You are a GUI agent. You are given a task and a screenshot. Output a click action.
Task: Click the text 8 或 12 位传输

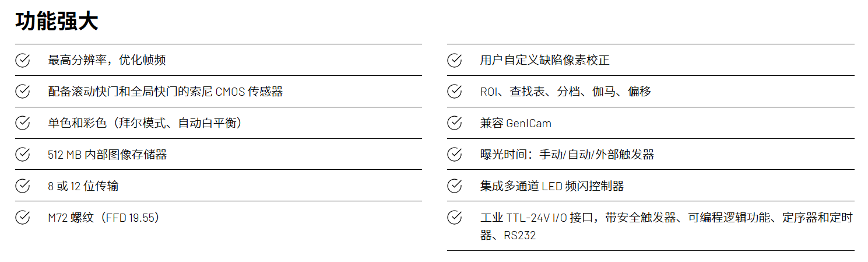pos(83,186)
